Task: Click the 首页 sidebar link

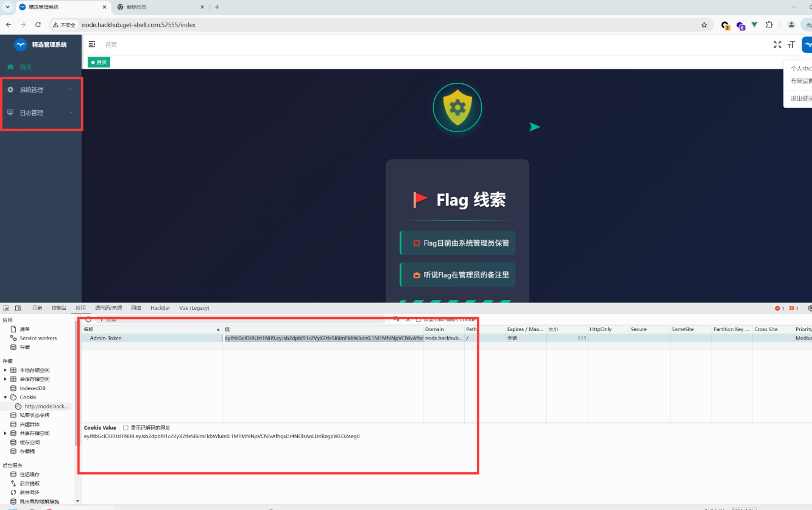Action: click(x=26, y=67)
